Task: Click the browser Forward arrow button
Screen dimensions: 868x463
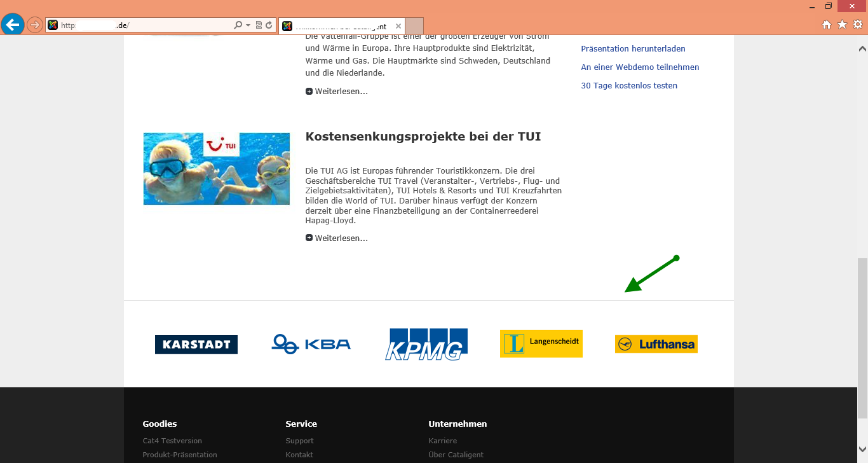Action: coord(35,25)
